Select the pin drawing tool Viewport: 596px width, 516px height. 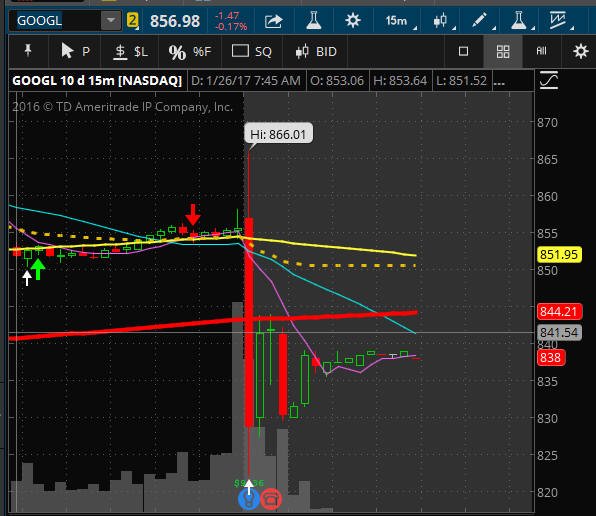(x=28, y=51)
